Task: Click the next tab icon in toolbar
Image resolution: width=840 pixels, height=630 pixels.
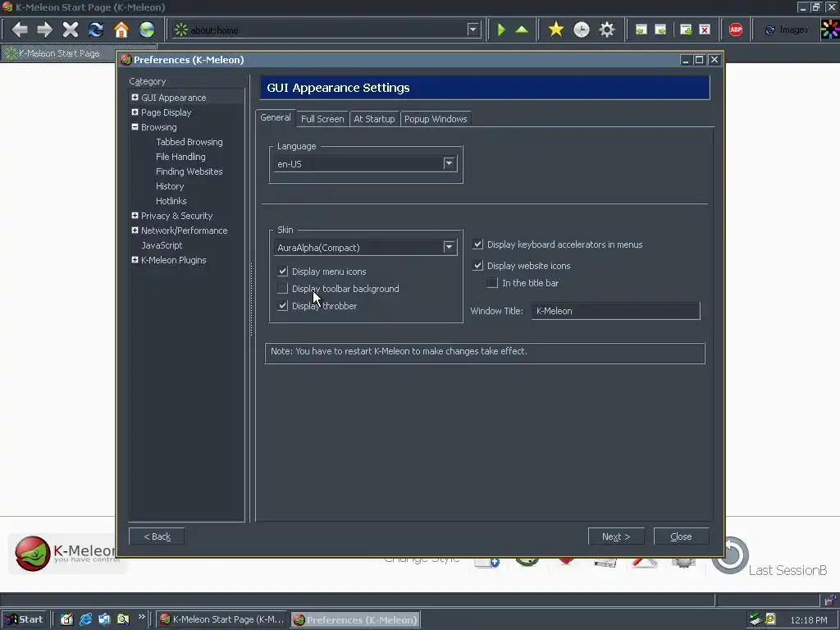Action: 660,30
